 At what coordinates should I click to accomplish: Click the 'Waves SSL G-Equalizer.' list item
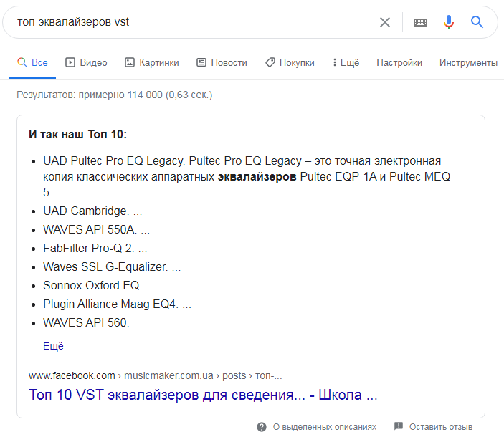point(112,266)
